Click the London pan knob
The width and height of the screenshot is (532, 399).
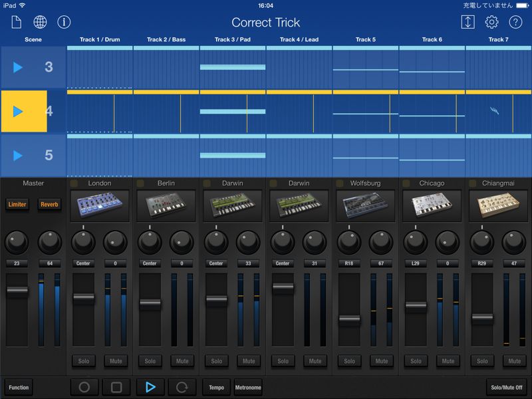pyautogui.click(x=83, y=242)
